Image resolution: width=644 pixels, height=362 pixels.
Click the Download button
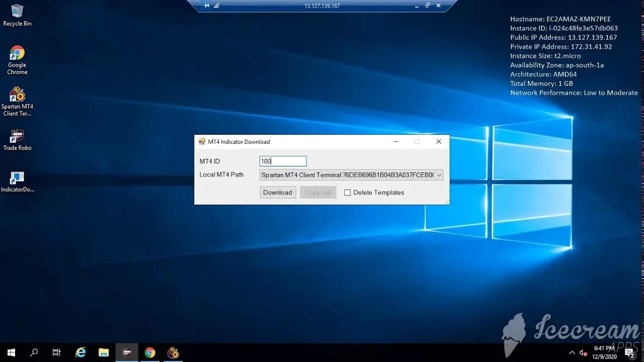point(278,193)
